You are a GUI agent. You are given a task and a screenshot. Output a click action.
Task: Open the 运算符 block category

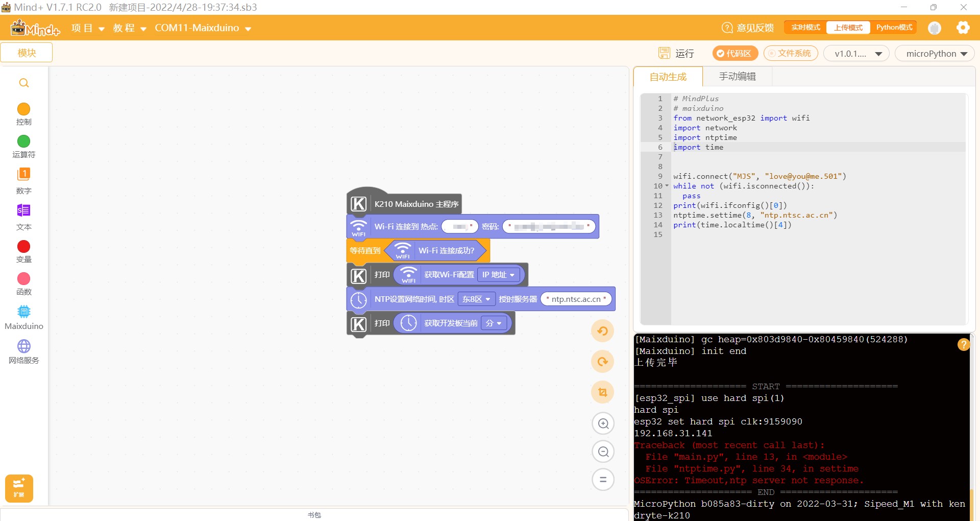coord(23,147)
